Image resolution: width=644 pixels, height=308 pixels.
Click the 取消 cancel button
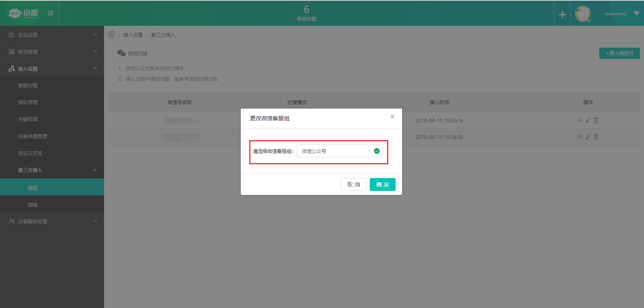click(x=353, y=184)
